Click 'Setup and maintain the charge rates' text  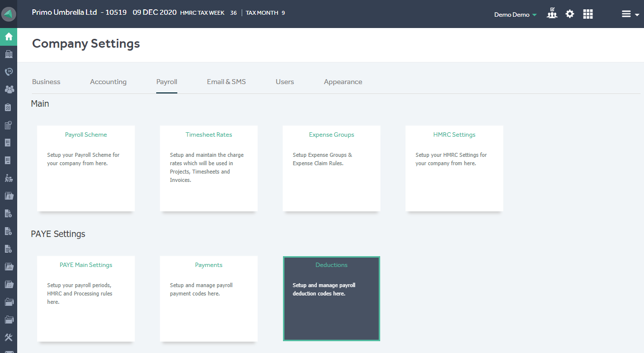[x=207, y=168]
